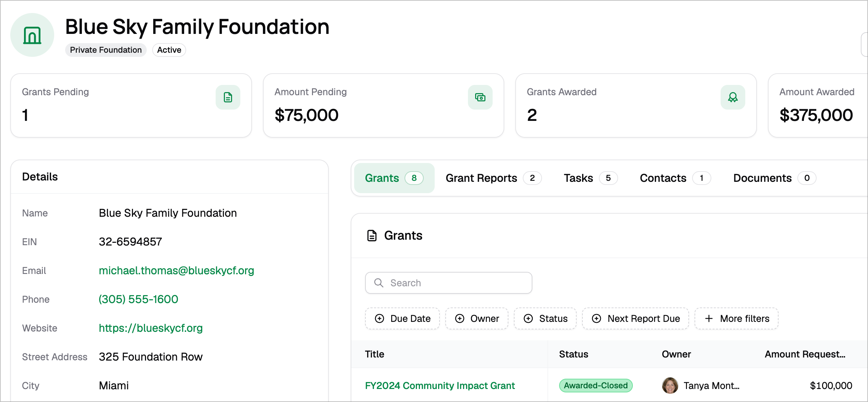Click the Grants section document icon

coord(372,236)
